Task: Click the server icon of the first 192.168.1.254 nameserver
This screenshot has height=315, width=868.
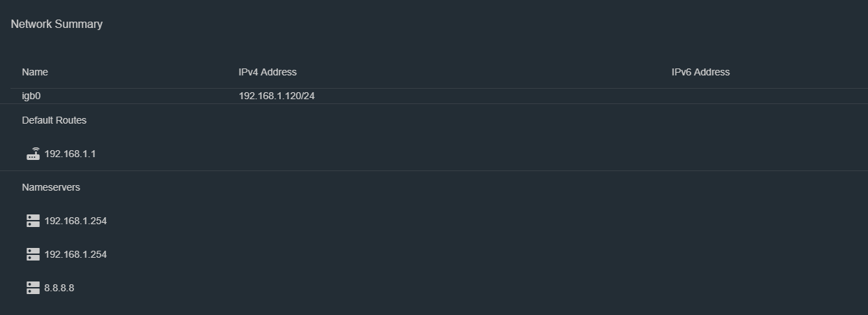Action: 33,221
